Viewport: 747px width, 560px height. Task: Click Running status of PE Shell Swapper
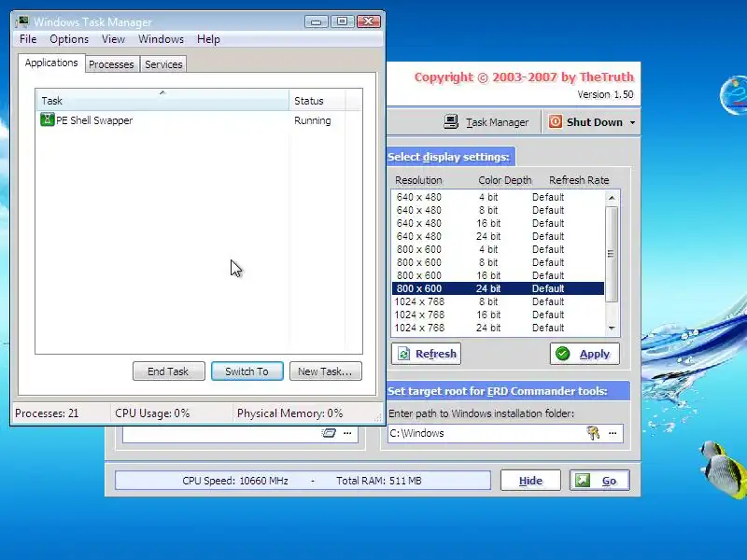pyautogui.click(x=313, y=120)
